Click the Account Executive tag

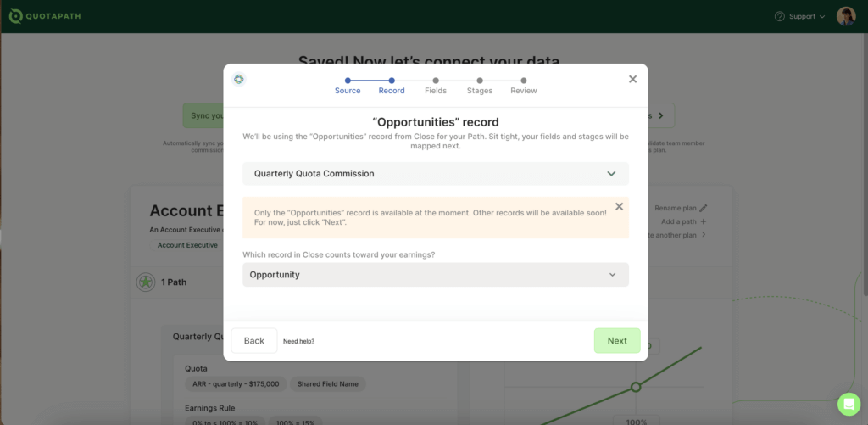(x=187, y=245)
